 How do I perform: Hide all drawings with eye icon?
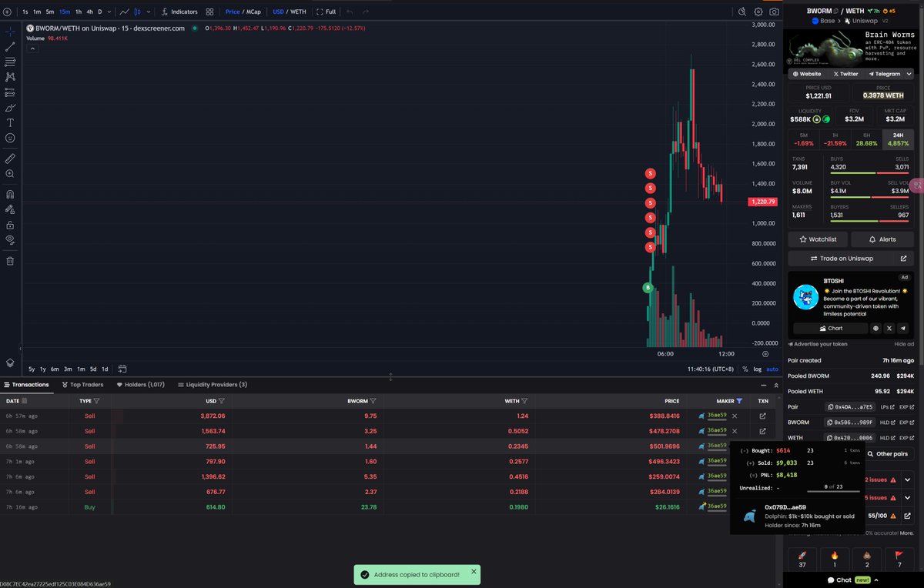point(10,239)
